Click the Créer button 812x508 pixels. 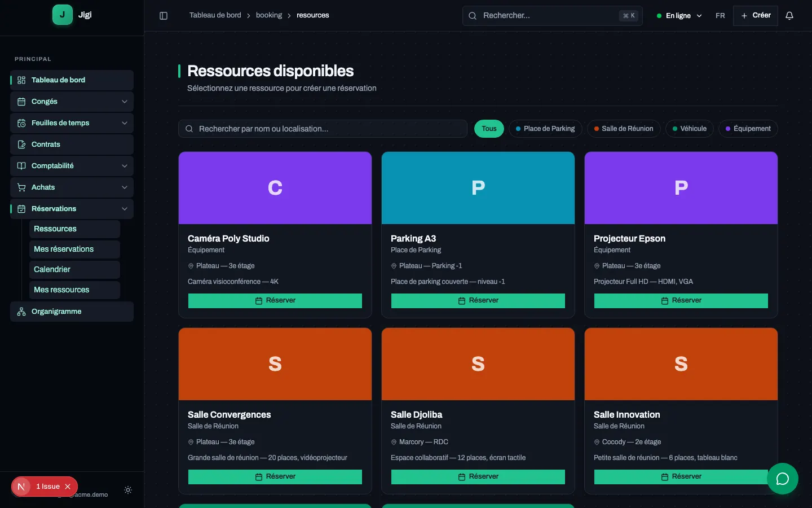coord(756,16)
